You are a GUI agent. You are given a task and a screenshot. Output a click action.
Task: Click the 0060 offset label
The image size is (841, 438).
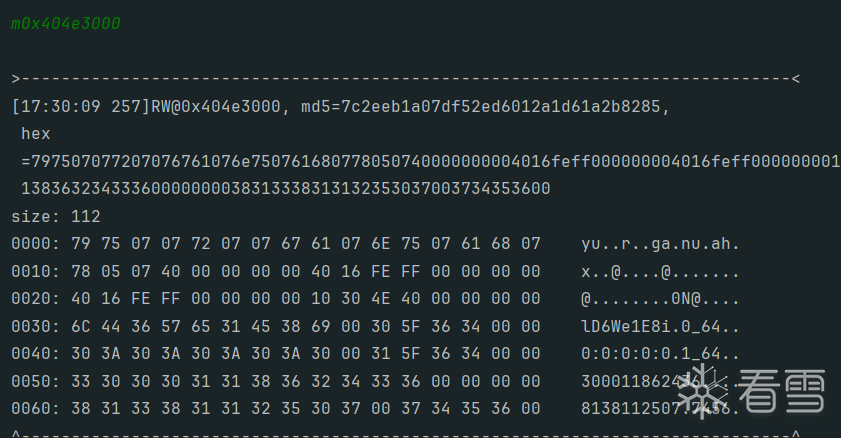pos(30,409)
